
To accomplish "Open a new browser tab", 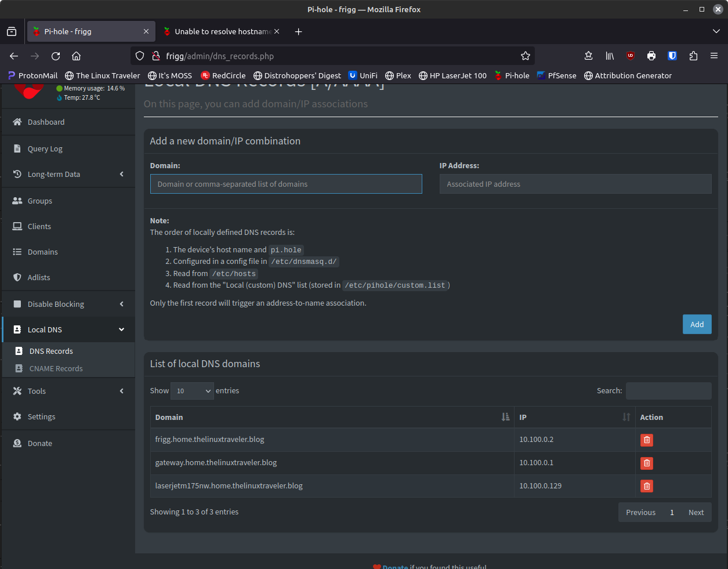I will tap(298, 32).
